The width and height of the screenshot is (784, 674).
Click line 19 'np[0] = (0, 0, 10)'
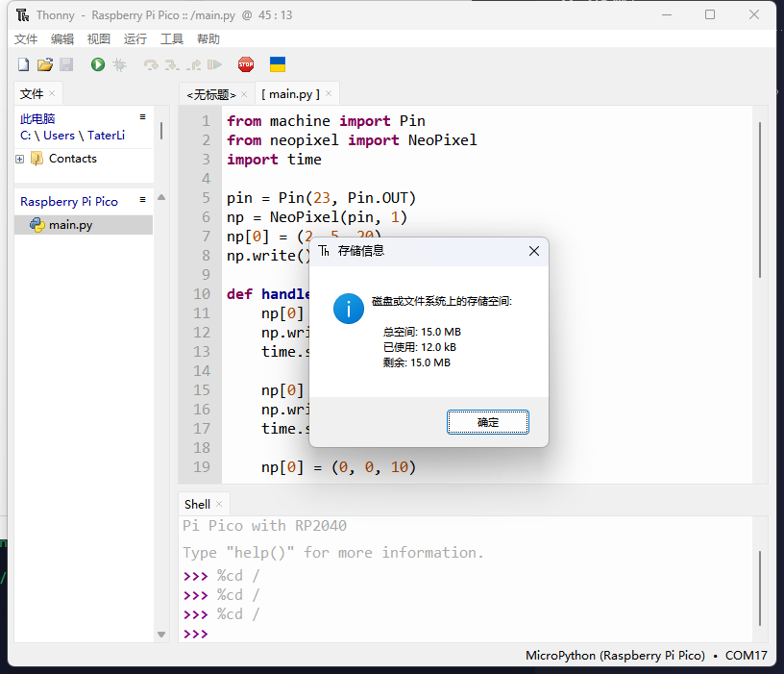tap(338, 467)
